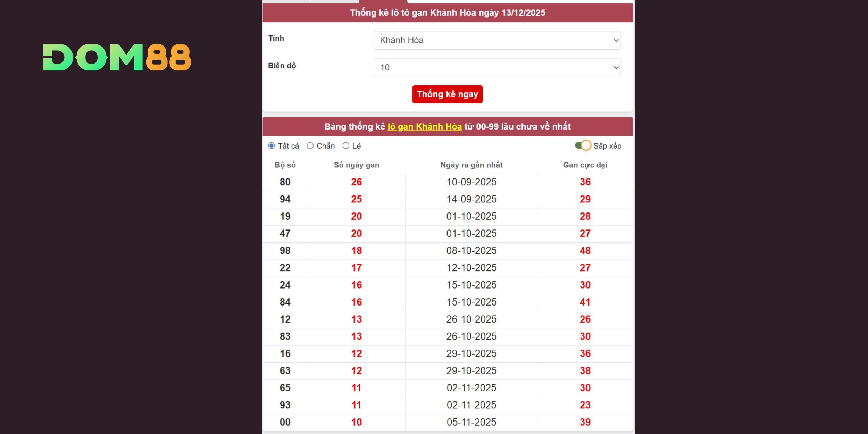The height and width of the screenshot is (434, 868).
Task: Select the row for number 80
Action: click(x=285, y=182)
